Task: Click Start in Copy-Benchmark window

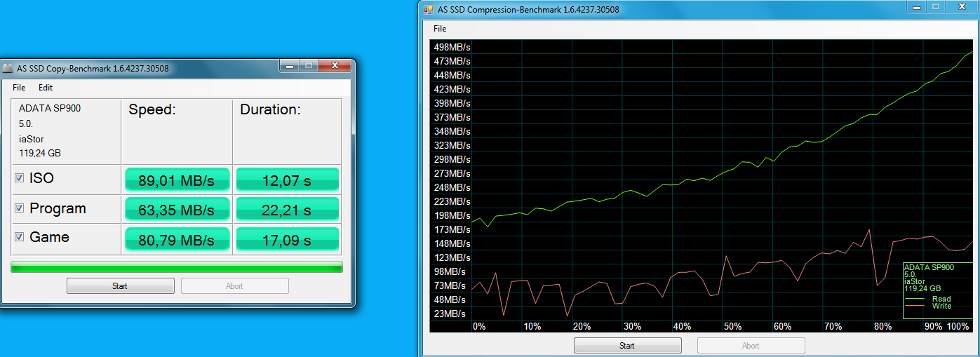Action: [x=120, y=286]
